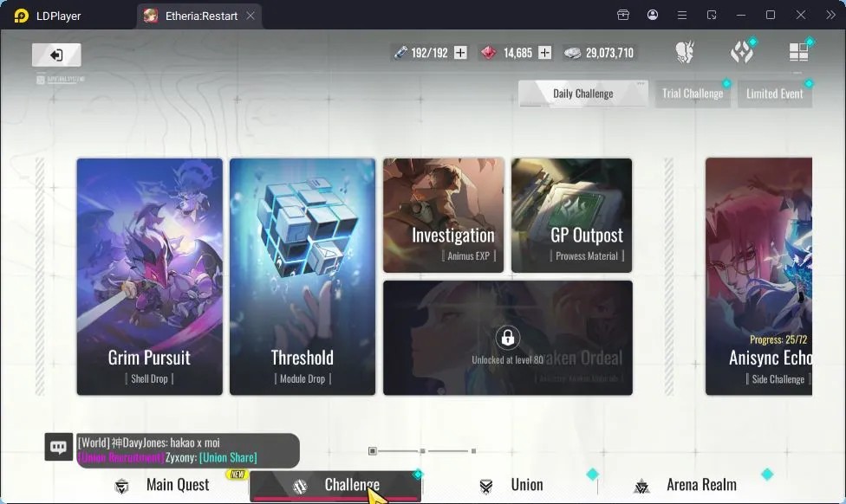
Task: Open LDPlayer account avatar icon
Action: [x=653, y=15]
